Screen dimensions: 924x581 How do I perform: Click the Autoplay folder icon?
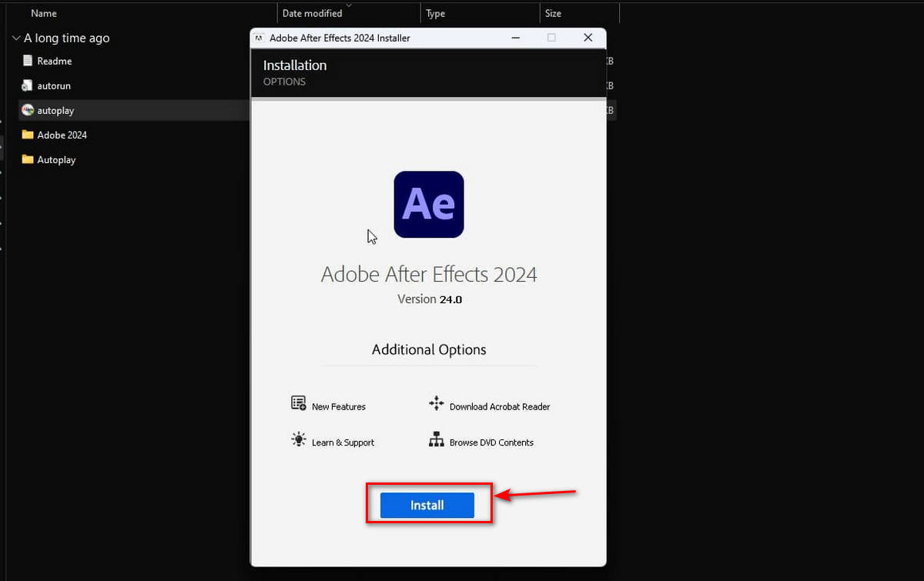point(28,159)
